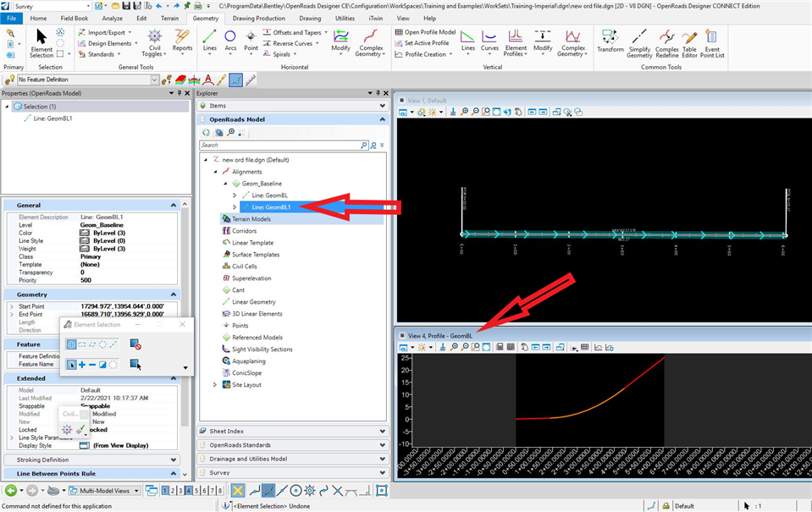The width and height of the screenshot is (812, 512).
Task: Toggle view 7 button in bottom bar
Action: [x=213, y=490]
